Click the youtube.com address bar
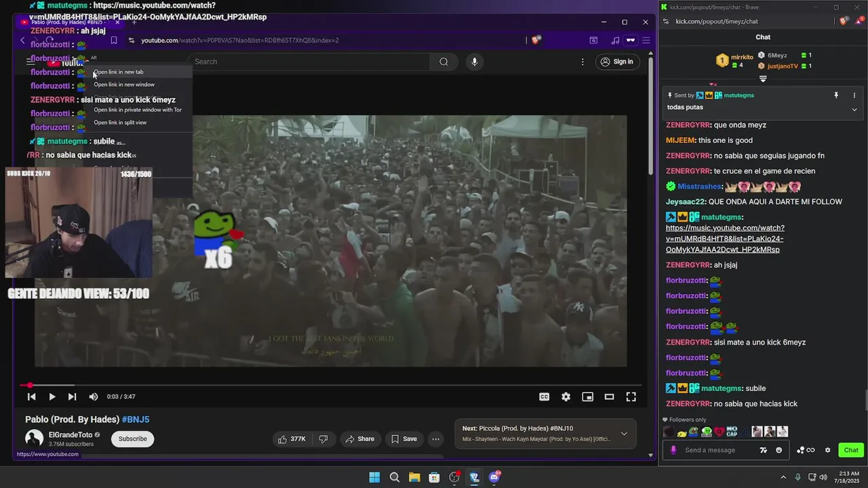Screen dimensions: 868x488 (x=325, y=40)
